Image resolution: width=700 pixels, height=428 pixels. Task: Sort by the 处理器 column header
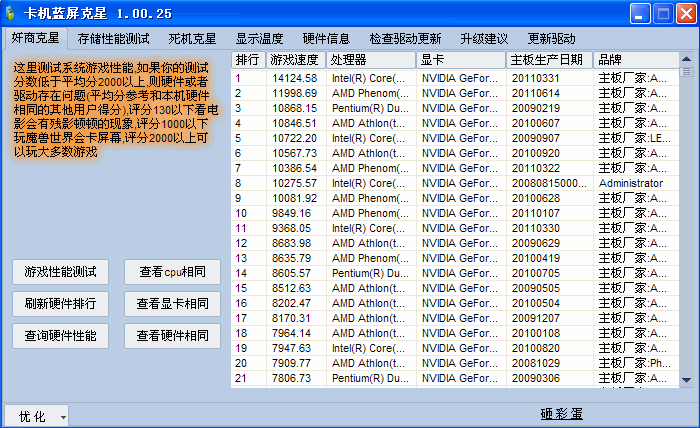pos(371,60)
